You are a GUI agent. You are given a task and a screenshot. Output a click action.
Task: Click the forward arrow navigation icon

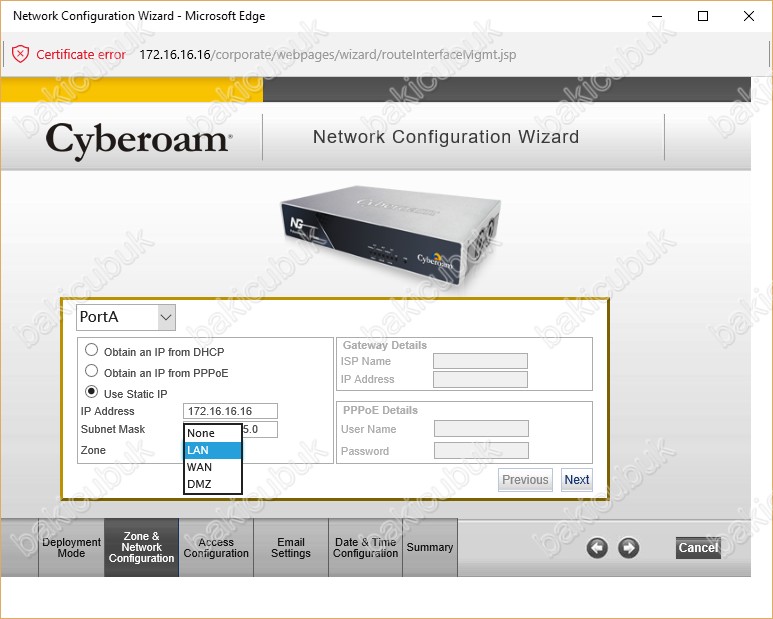click(x=629, y=548)
